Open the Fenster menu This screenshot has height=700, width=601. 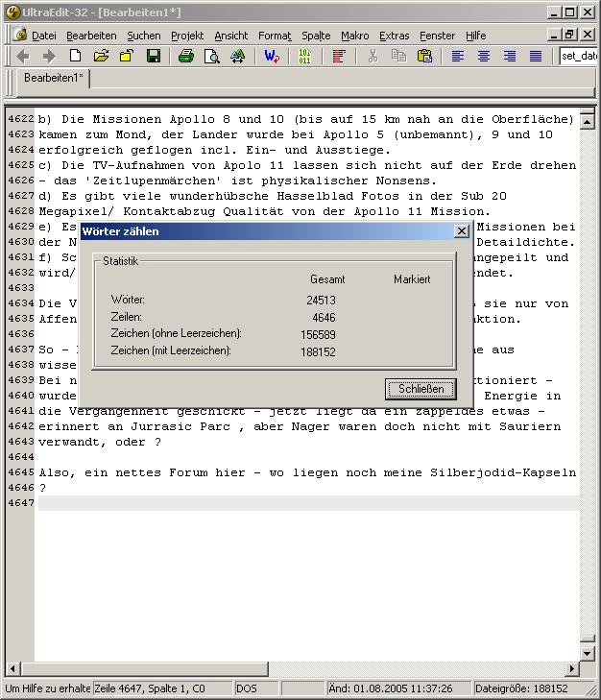point(437,36)
